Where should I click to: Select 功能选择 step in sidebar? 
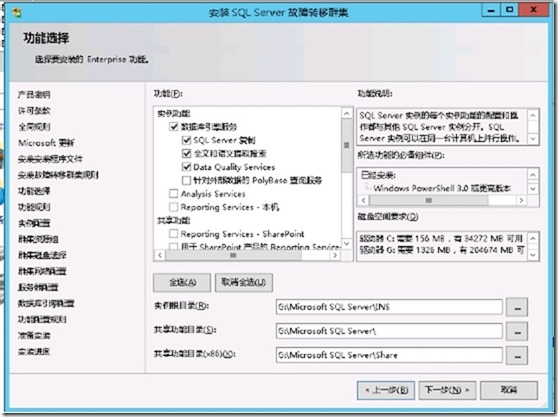click(34, 191)
